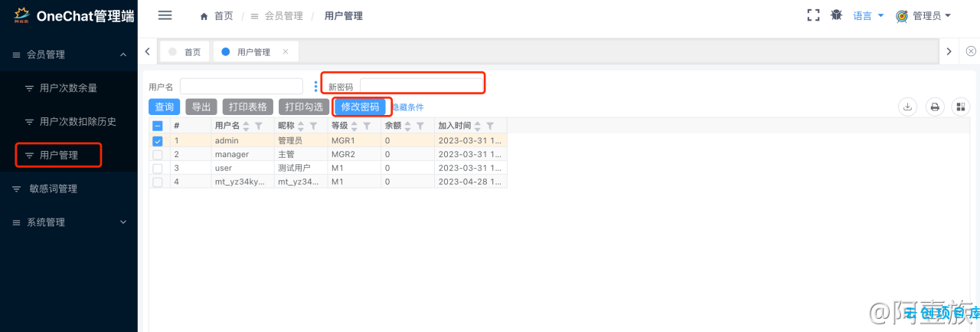Click the OneChat logo icon
980x332 pixels.
click(21, 15)
